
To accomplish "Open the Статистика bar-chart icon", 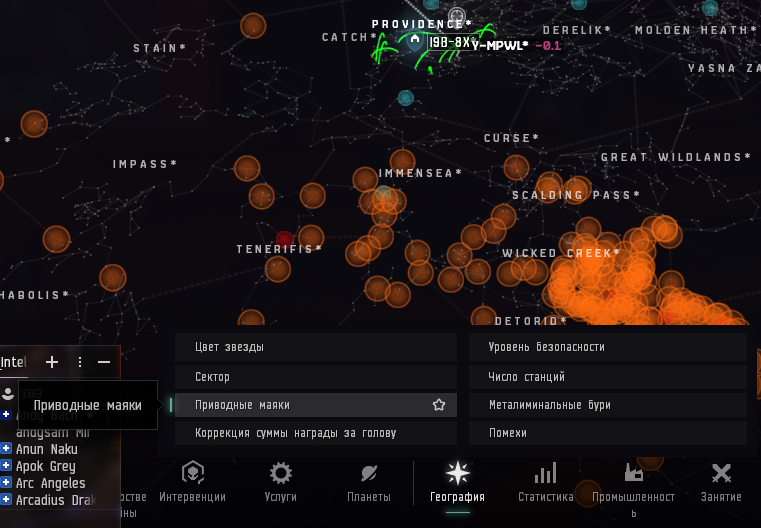I will 546,473.
